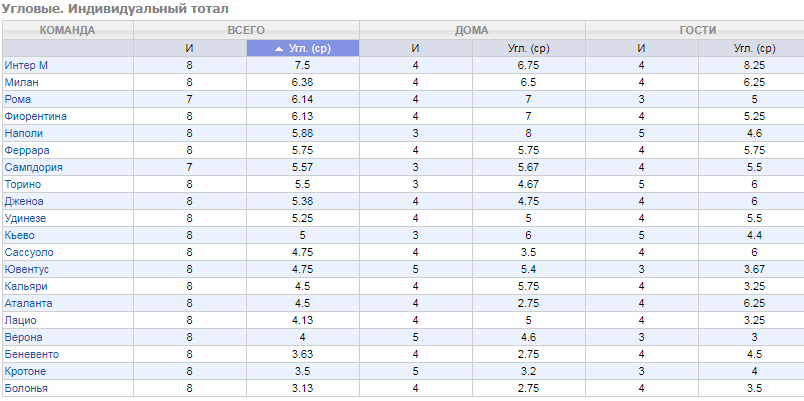804x401 pixels.
Task: Select the 3.67 away average for Ювентус
Action: 754,269
